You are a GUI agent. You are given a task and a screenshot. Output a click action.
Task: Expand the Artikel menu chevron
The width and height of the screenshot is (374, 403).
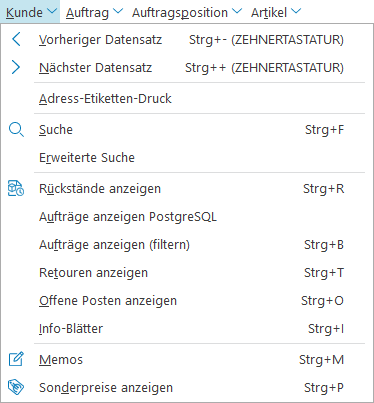point(296,11)
